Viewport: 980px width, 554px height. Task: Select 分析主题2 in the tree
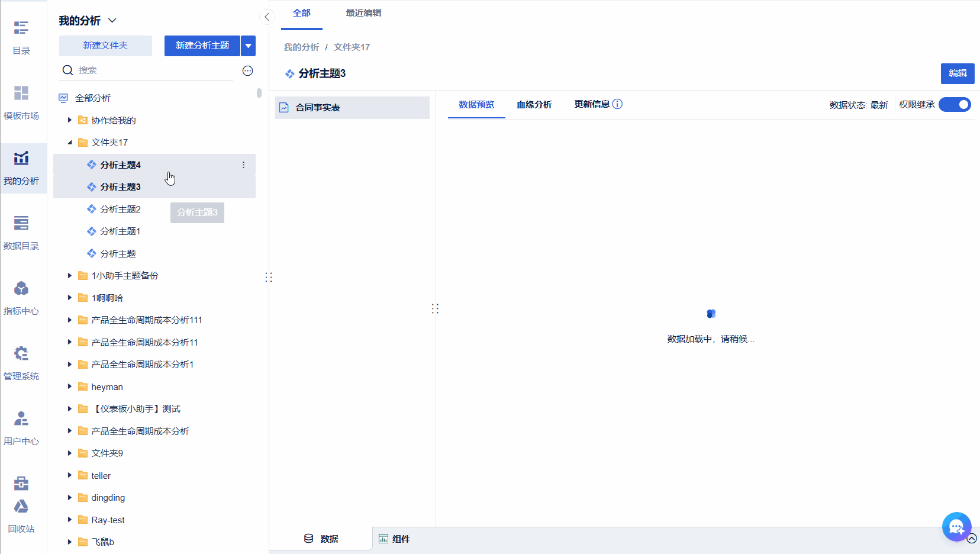[x=120, y=210]
